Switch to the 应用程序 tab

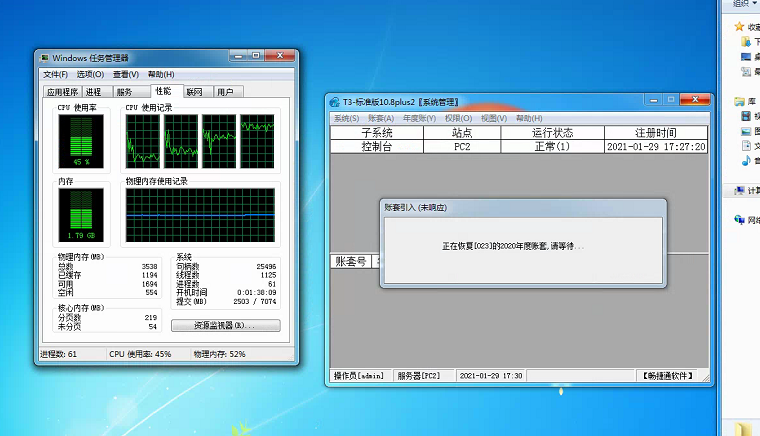[63, 92]
